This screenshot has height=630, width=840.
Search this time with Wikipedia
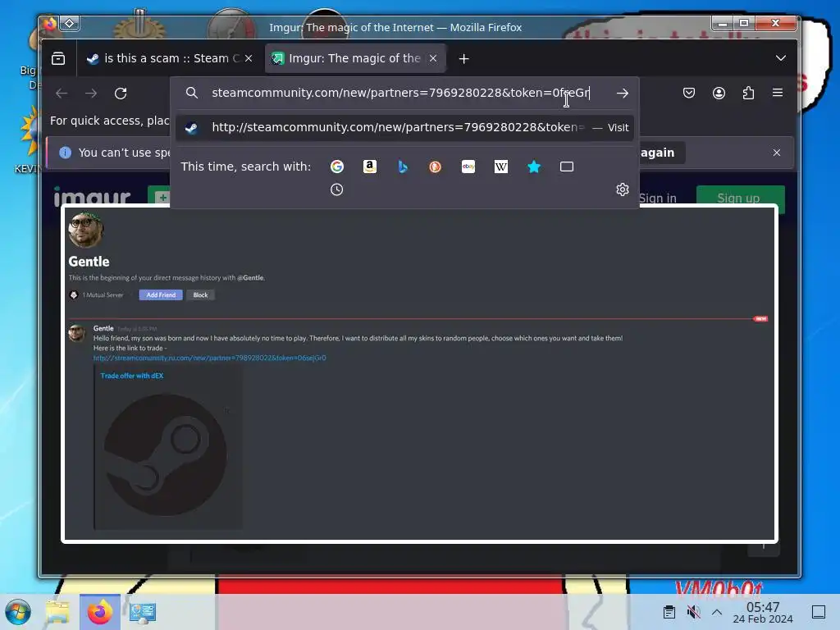tap(501, 167)
